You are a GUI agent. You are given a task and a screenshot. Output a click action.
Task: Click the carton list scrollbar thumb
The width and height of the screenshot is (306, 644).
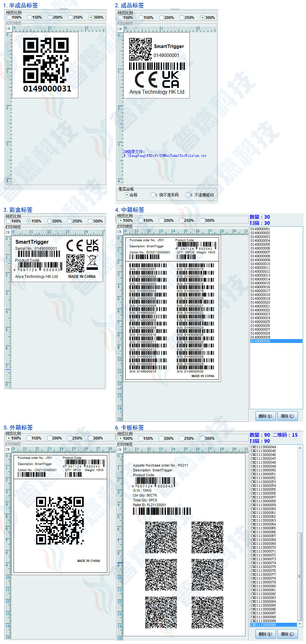pyautogui.click(x=300, y=576)
